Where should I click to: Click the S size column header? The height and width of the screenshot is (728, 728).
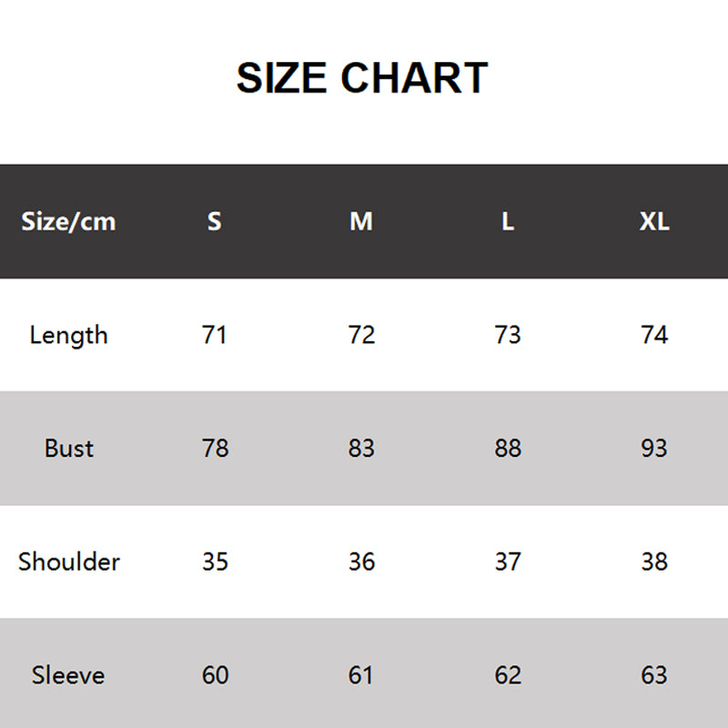(x=214, y=221)
